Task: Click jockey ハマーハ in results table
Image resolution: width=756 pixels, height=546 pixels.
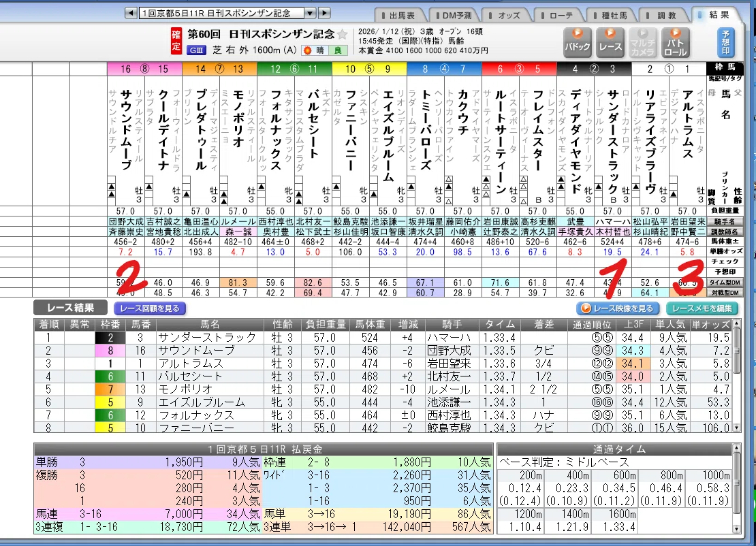Action: (450, 337)
